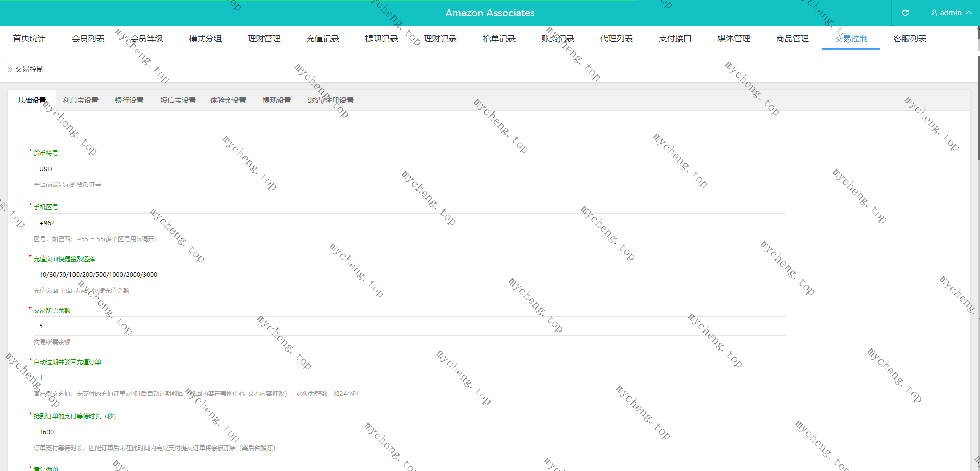
Task: Switch to 短信宝设置 tab
Action: tap(178, 100)
